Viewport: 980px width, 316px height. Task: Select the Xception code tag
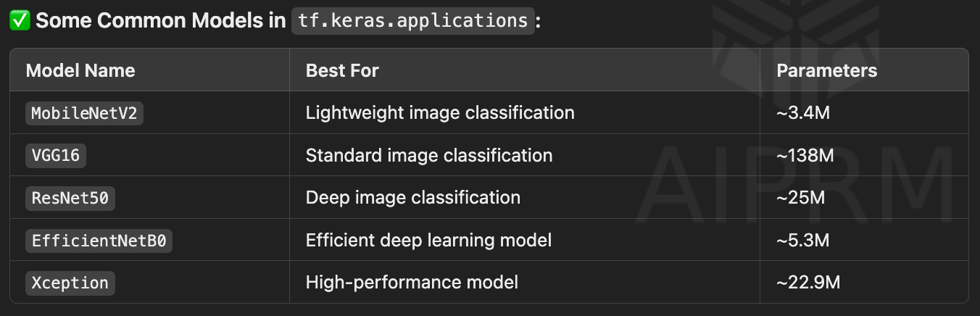click(70, 282)
